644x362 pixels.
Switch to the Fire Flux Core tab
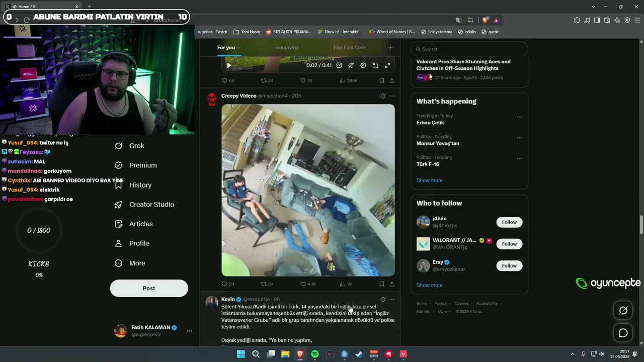(x=349, y=47)
